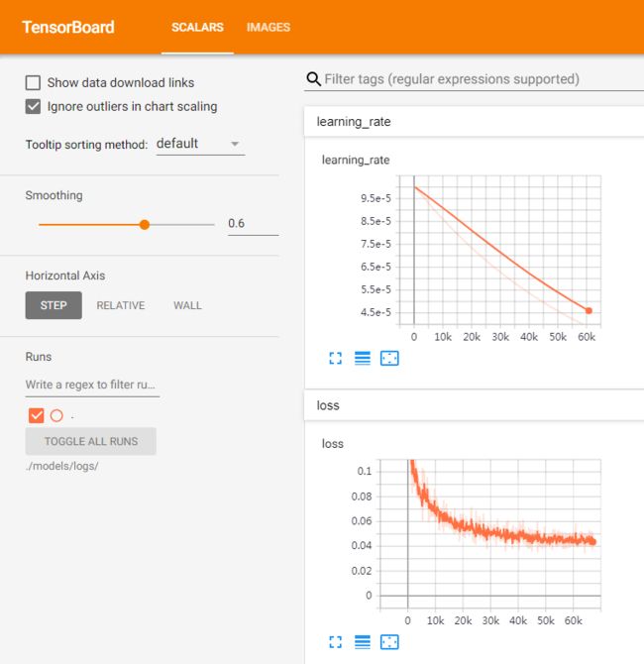Image resolution: width=644 pixels, height=664 pixels.
Task: Click TOGGLE ALL RUNS button
Action: pos(90,441)
